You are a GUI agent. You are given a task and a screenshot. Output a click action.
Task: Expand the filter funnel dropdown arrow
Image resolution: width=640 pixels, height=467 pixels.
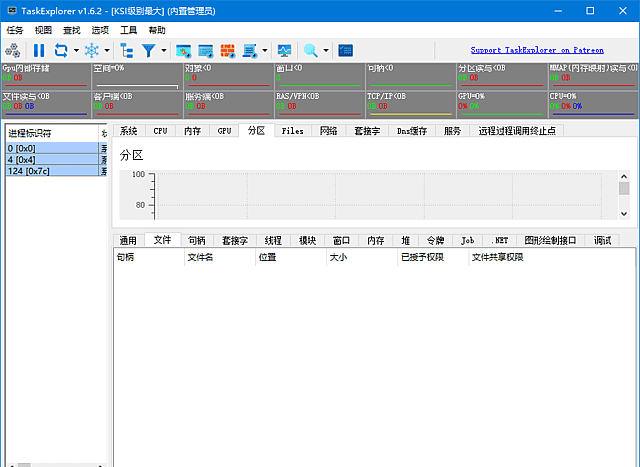point(164,51)
